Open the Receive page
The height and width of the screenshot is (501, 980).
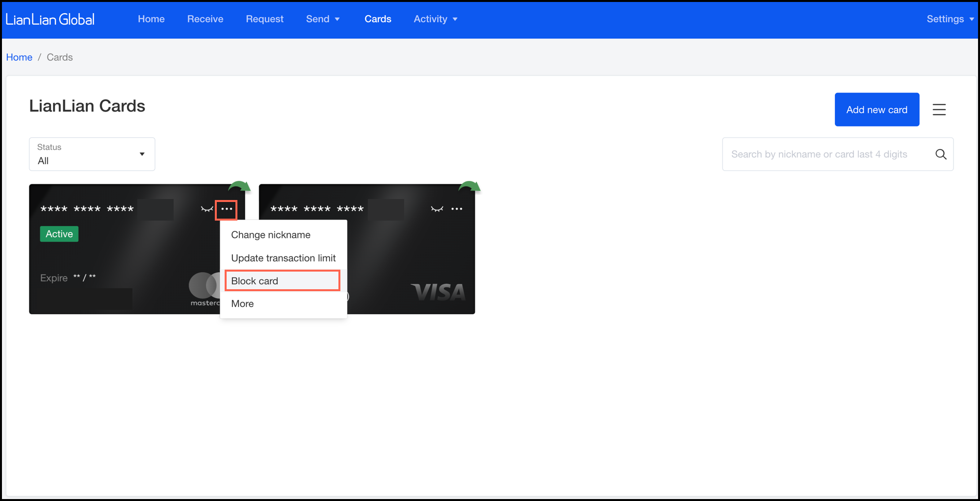(x=205, y=19)
